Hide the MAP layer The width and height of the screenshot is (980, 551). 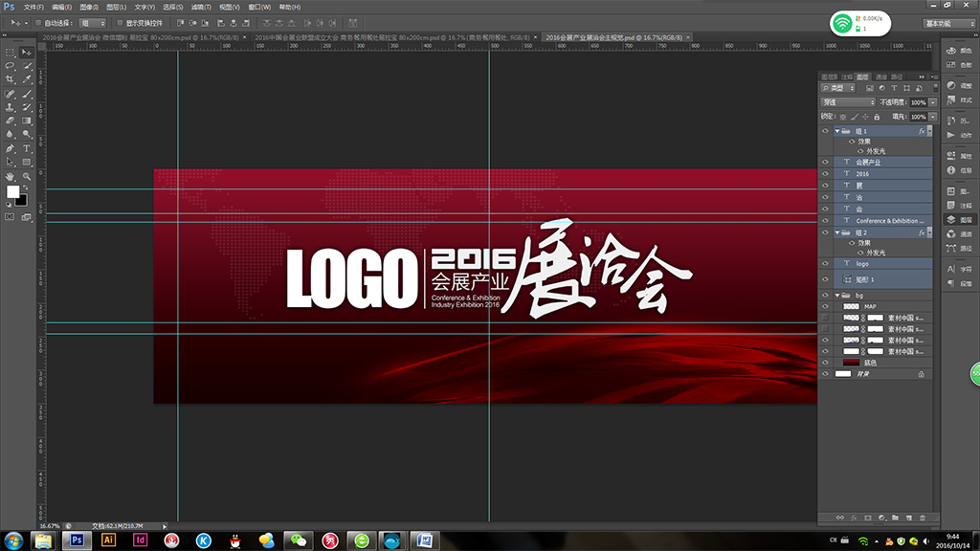tap(825, 307)
